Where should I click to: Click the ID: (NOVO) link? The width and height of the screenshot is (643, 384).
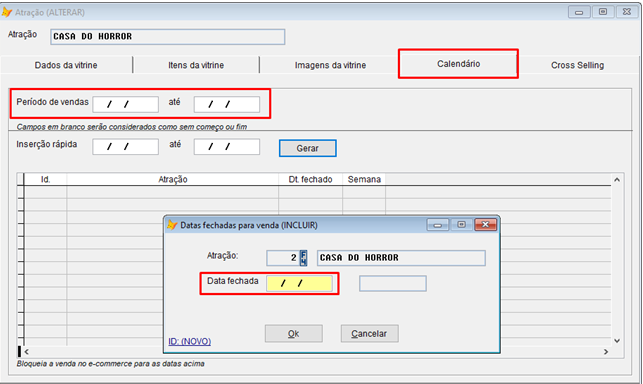[189, 341]
